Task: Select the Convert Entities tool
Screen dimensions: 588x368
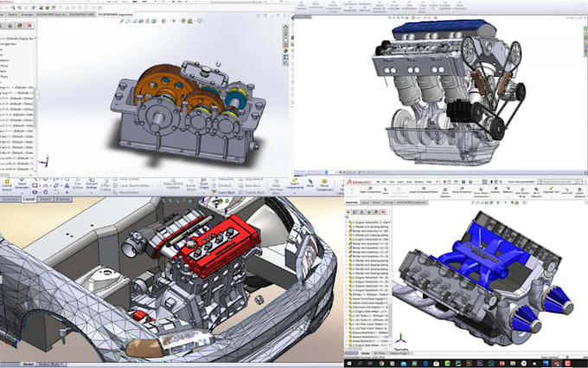Action: pos(92,184)
